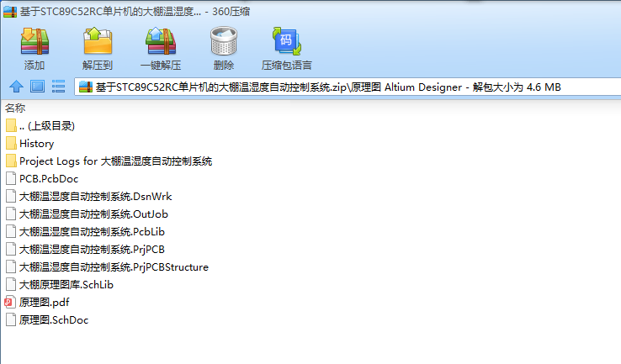The image size is (621, 364).
Task: Select 大棚温湿度自动控制系统.PcbLib file
Action: [x=85, y=232]
